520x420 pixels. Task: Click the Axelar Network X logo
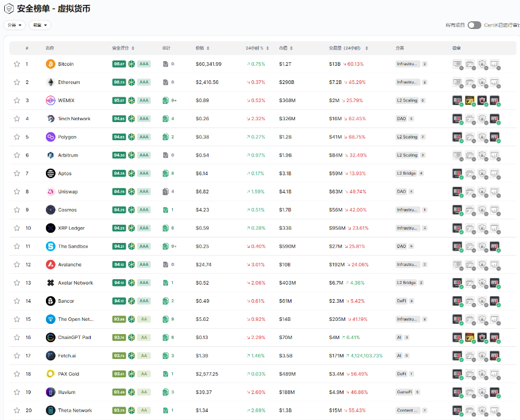(x=50, y=283)
